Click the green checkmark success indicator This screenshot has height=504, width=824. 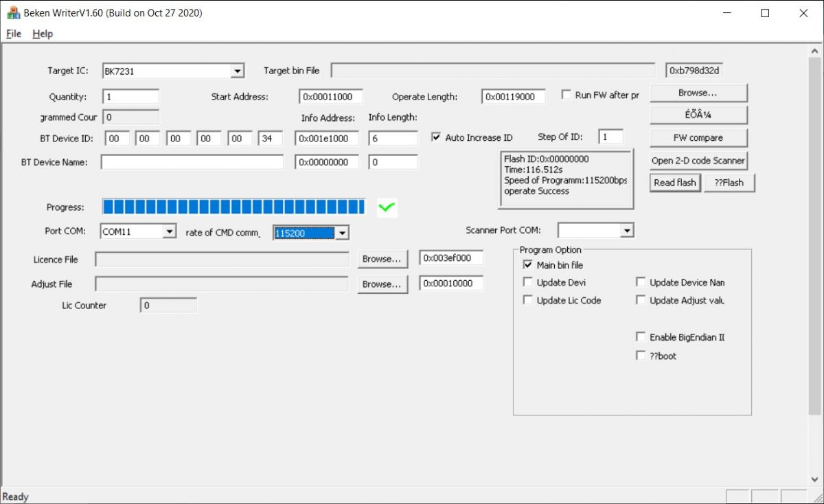[387, 207]
